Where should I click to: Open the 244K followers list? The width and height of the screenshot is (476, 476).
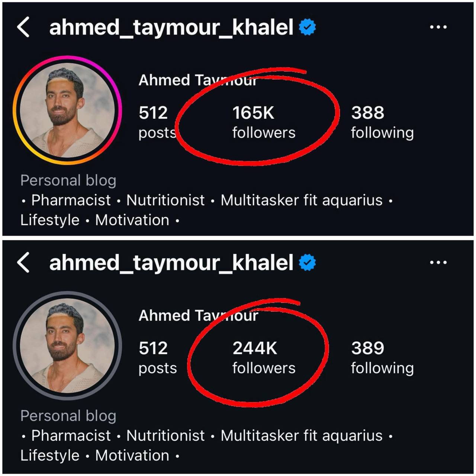263,357
